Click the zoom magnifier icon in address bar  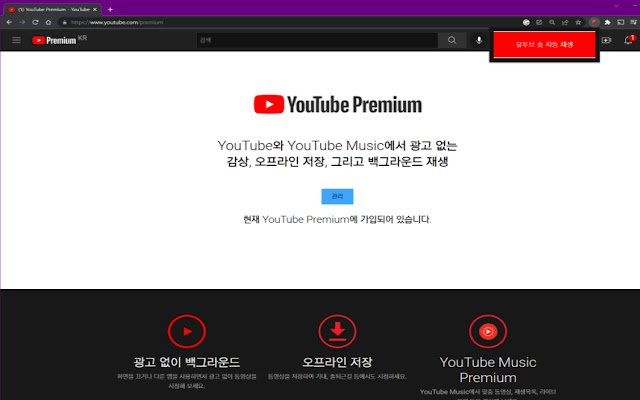pos(552,22)
